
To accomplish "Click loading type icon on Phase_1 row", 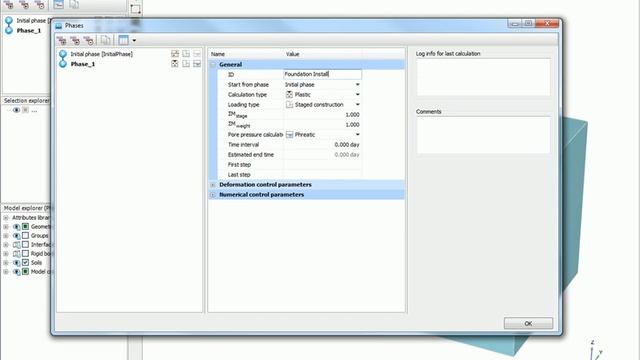I will pos(186,64).
